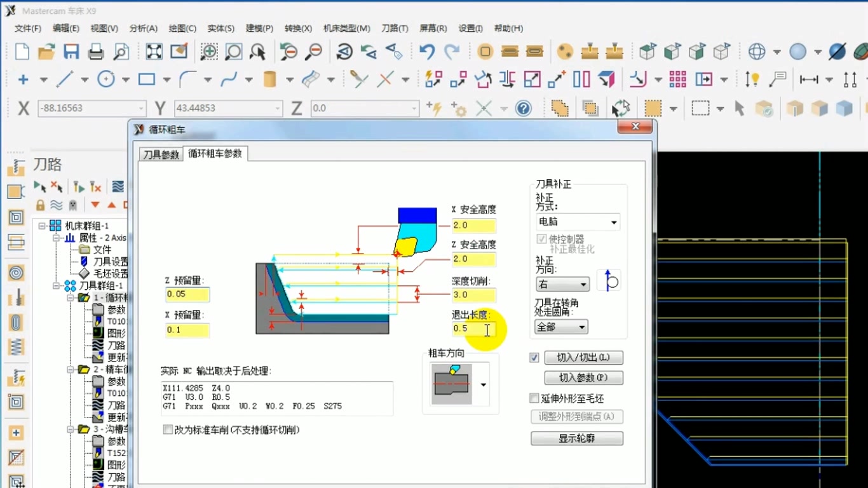Open the Y coordinate dropdown
The width and height of the screenshot is (868, 488).
click(x=278, y=109)
